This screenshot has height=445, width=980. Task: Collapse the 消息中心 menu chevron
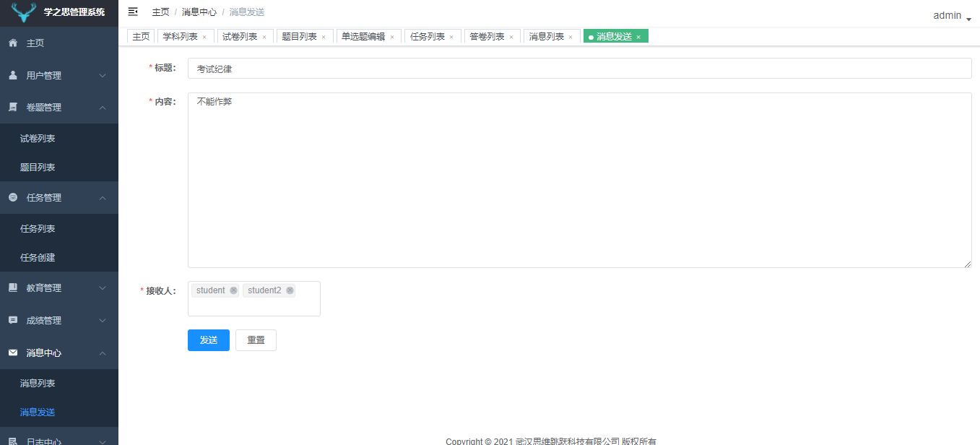point(103,353)
